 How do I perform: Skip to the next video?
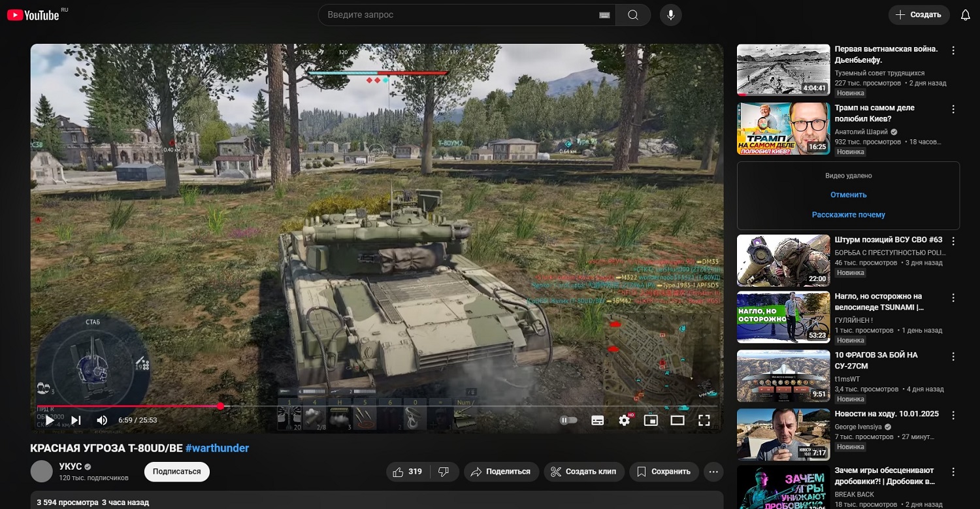[x=76, y=420]
